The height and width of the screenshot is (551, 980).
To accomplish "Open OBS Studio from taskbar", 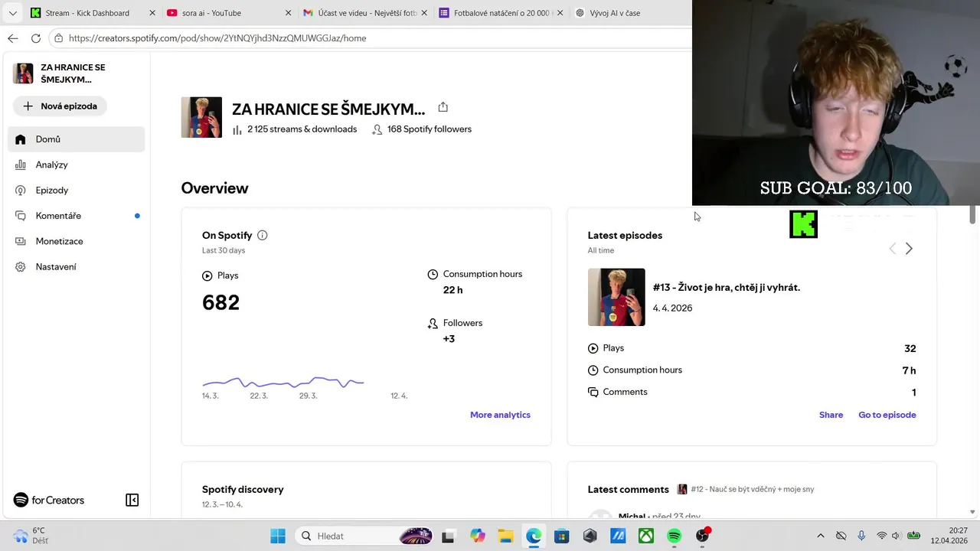I will tap(702, 536).
